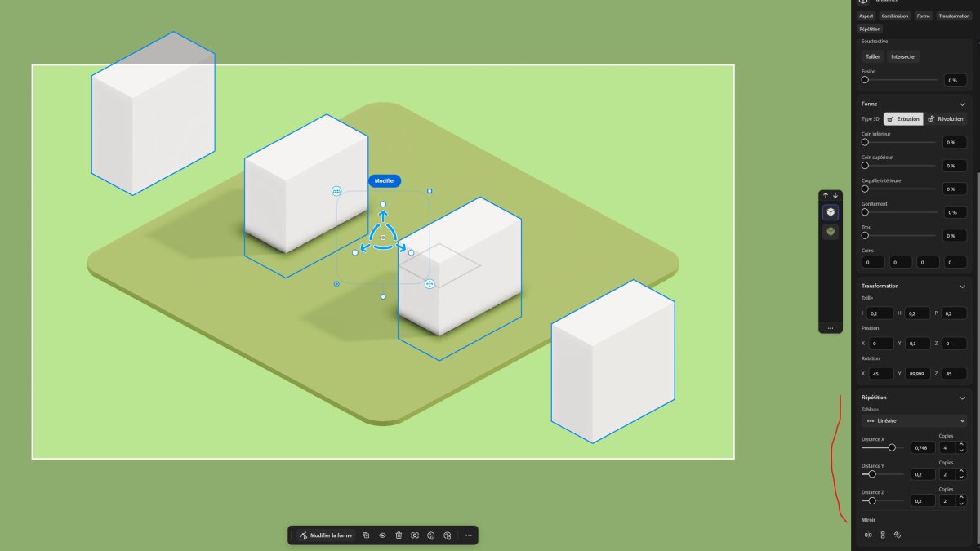
Task: Click the Distance X slider handle
Action: 892,447
